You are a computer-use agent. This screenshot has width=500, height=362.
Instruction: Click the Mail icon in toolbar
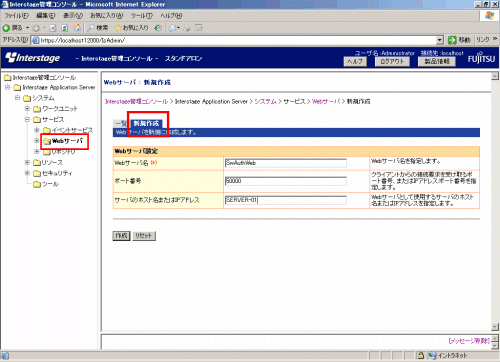coord(173,28)
